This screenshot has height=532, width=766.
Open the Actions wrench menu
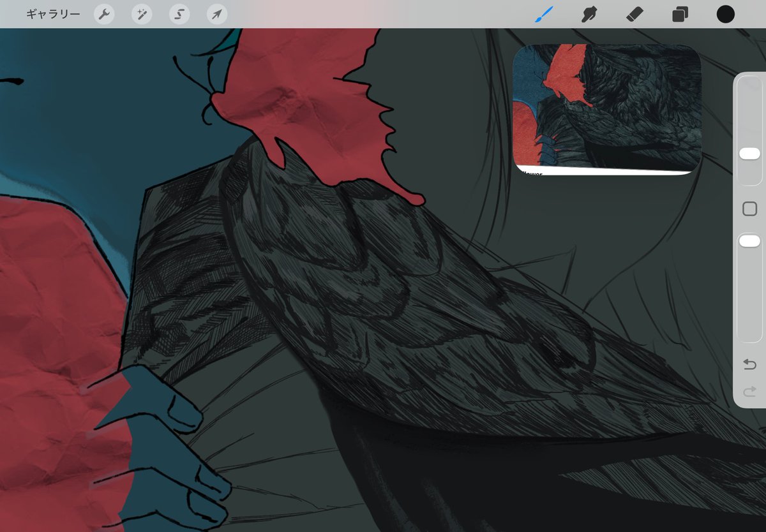click(x=104, y=14)
